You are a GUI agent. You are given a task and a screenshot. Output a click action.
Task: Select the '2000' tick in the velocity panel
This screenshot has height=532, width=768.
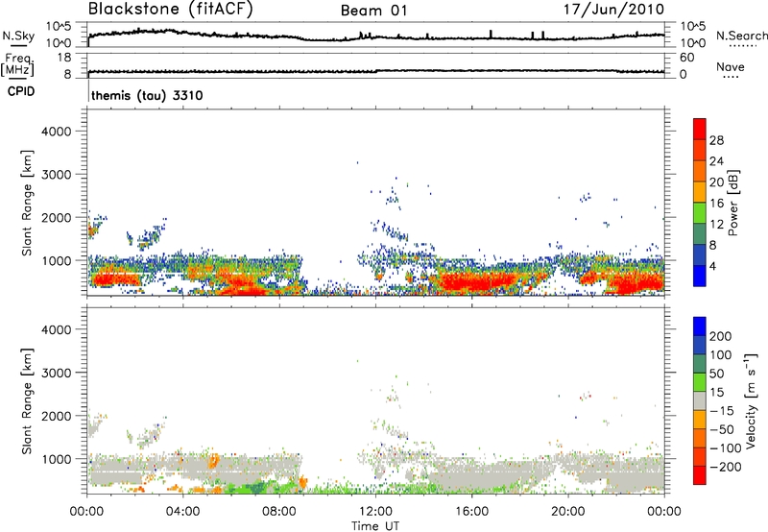(x=57, y=416)
